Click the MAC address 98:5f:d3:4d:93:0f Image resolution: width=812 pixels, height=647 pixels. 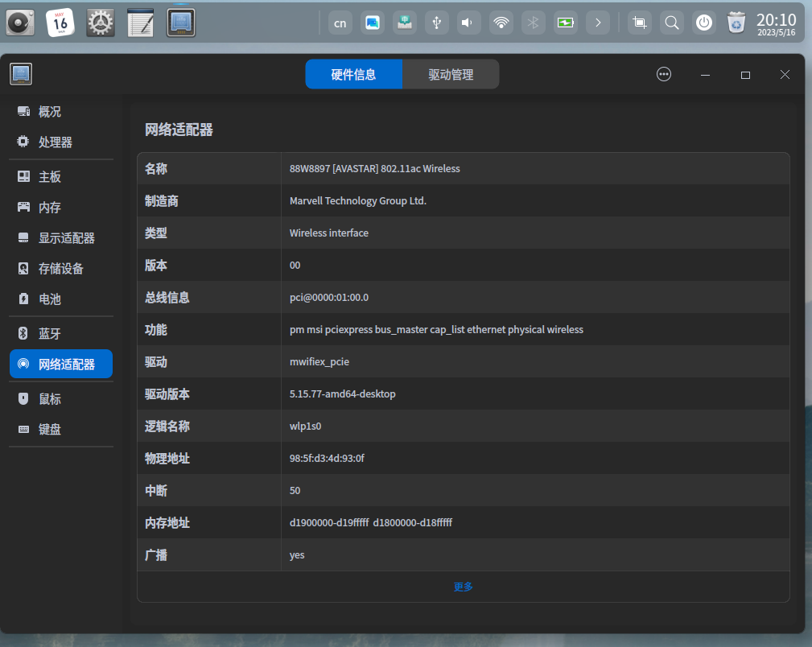(x=327, y=458)
